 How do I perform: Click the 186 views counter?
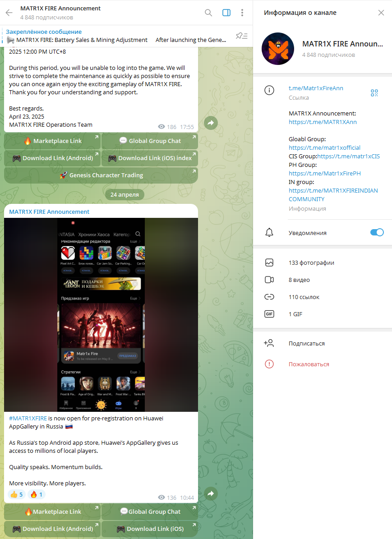pyautogui.click(x=167, y=127)
